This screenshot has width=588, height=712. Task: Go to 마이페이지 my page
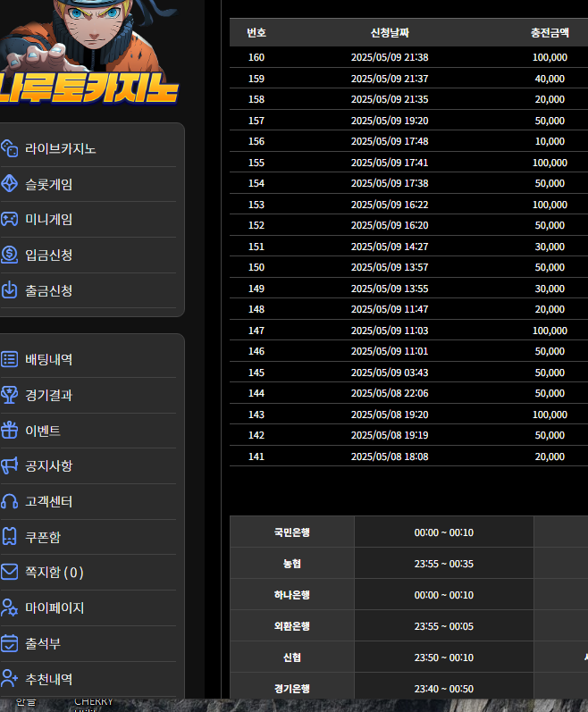[x=55, y=607]
